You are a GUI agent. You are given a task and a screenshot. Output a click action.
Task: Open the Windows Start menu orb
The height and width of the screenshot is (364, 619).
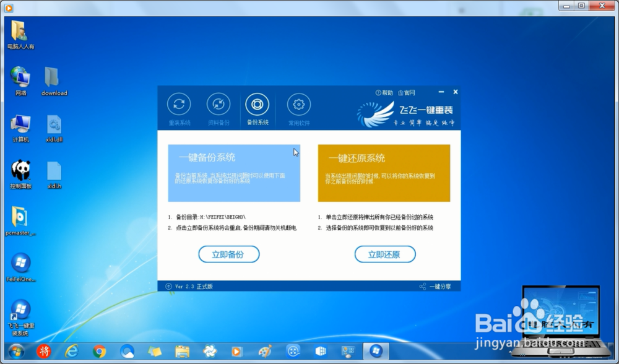click(x=16, y=351)
